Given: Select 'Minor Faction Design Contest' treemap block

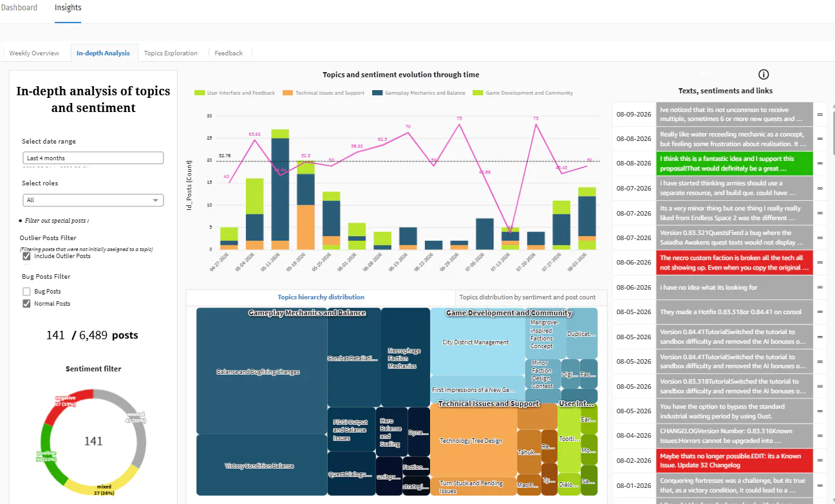Looking at the screenshot, I should click(x=541, y=374).
